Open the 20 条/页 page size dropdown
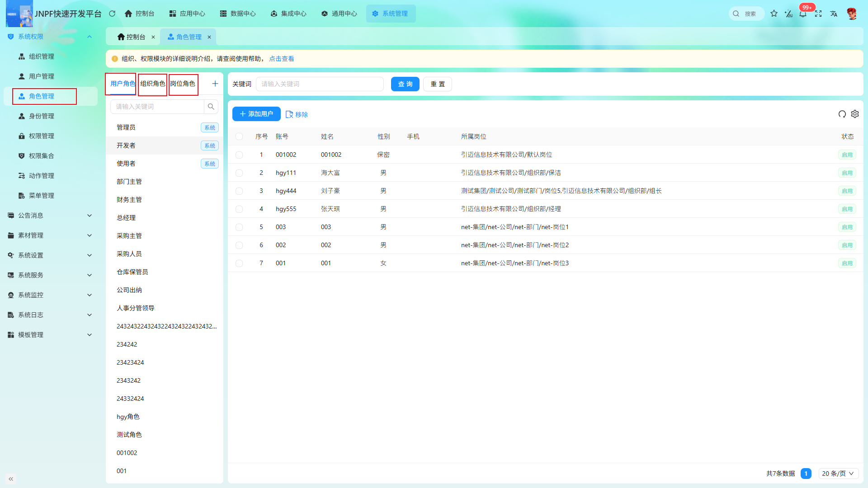 (x=838, y=474)
